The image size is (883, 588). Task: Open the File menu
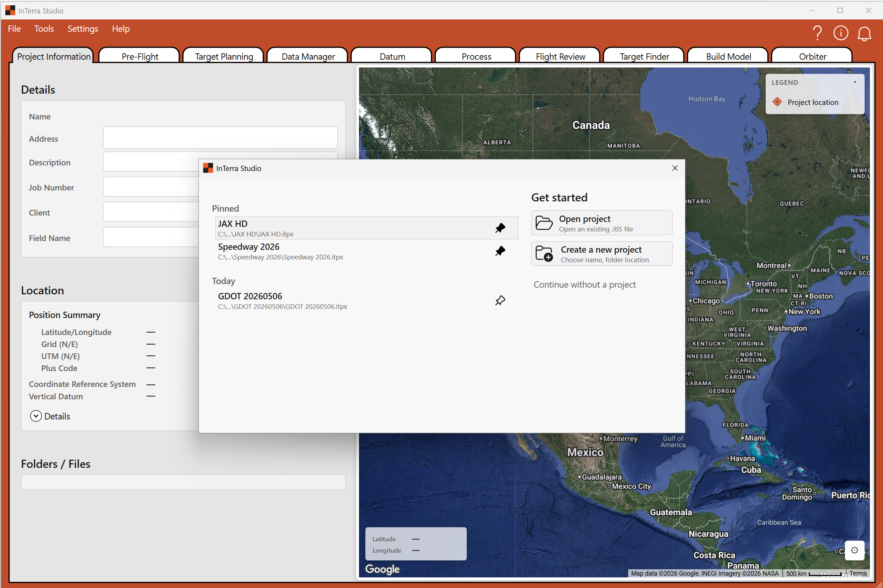[14, 29]
